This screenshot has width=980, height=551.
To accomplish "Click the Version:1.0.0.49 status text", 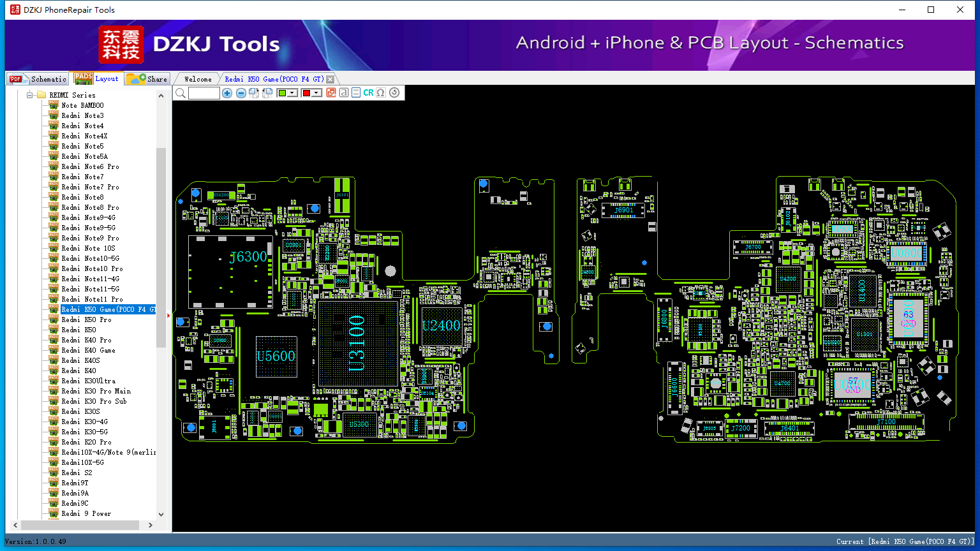I will pyautogui.click(x=36, y=541).
